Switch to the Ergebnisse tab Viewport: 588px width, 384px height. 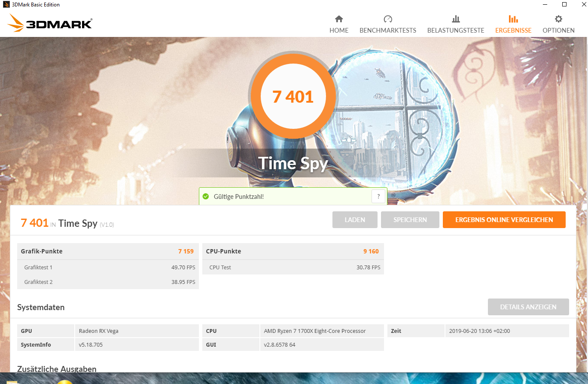coord(513,24)
